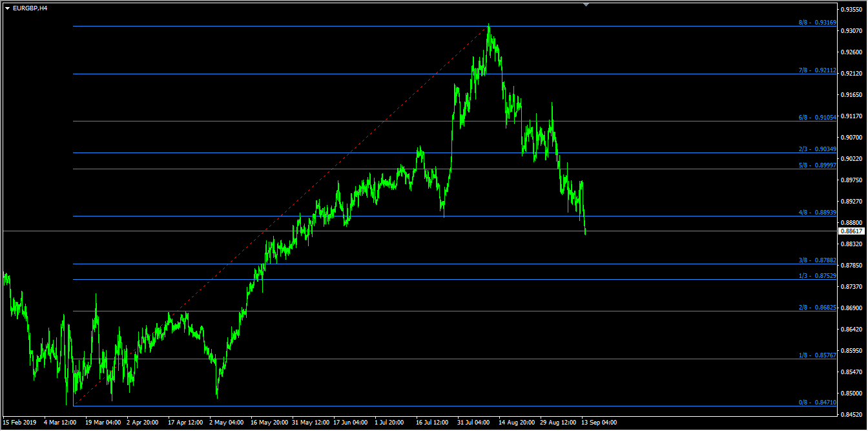868x431 pixels.
Task: Click 17 Apr 12:00 on the time axis
Action: (186, 423)
